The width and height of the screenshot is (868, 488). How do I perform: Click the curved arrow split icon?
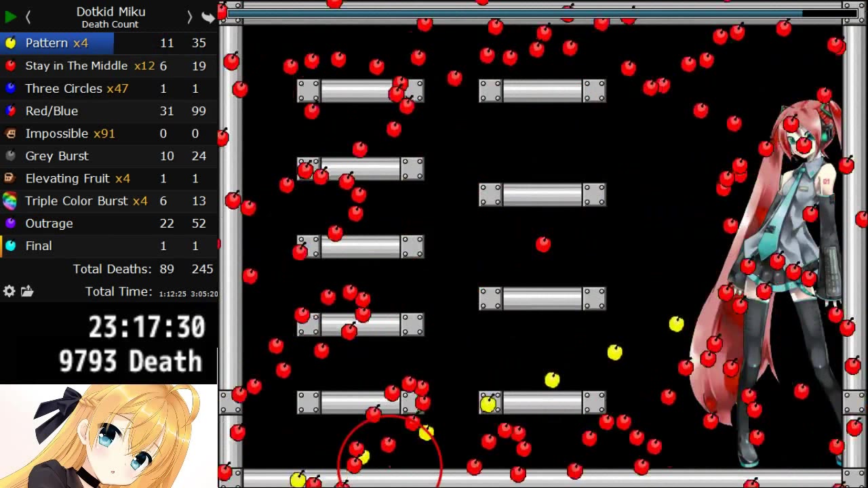tap(208, 17)
